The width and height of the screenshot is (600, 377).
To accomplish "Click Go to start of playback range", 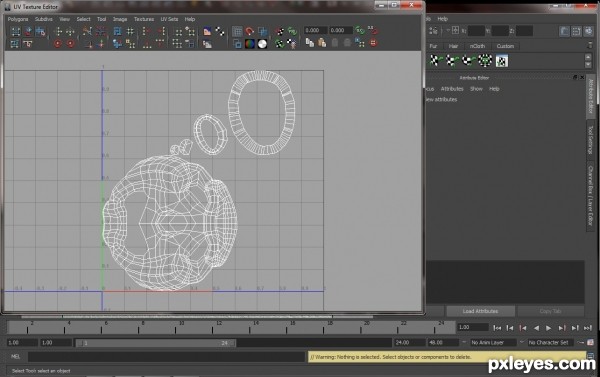I will [497, 328].
